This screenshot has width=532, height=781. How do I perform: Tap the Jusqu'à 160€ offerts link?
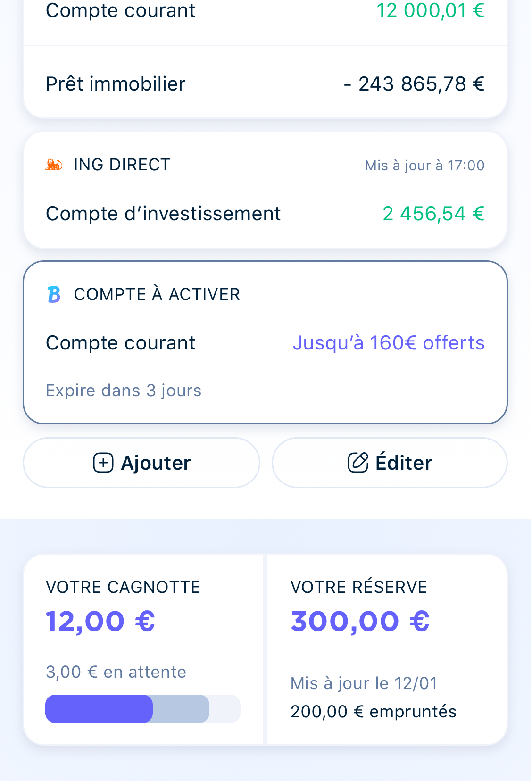[x=389, y=343]
